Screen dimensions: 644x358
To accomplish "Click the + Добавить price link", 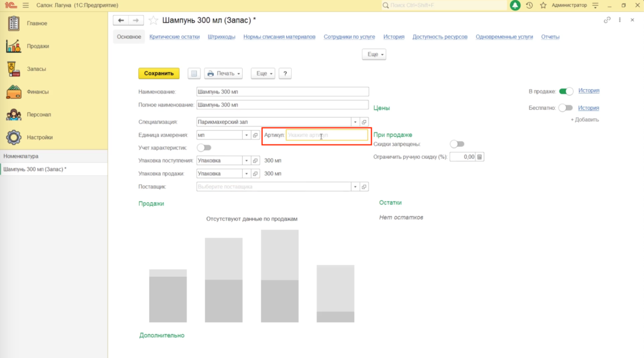I will click(584, 120).
